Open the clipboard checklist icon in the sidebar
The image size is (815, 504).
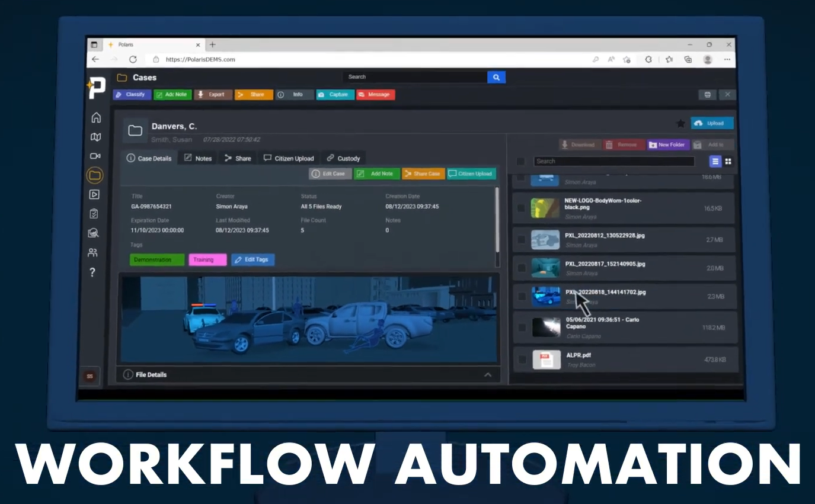94,214
